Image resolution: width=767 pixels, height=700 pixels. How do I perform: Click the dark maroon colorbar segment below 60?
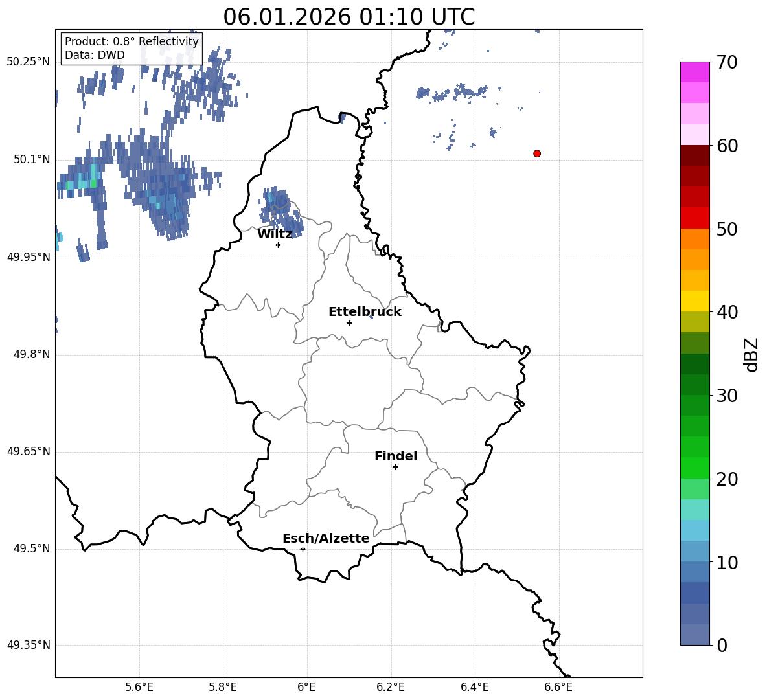click(694, 155)
